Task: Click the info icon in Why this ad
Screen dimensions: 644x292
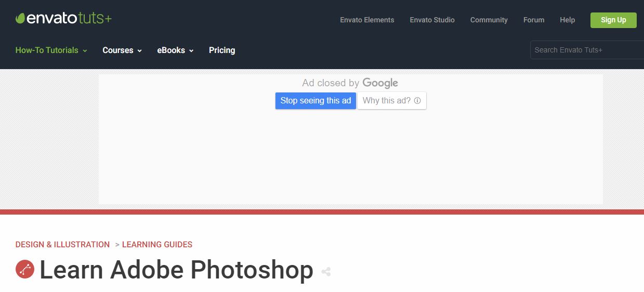Action: (417, 101)
